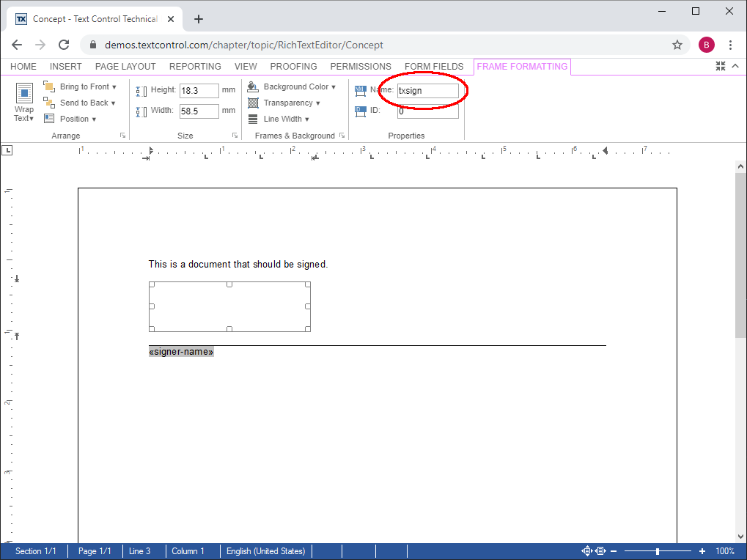Select the FRAME FORMATTING tab
Image resolution: width=747 pixels, height=560 pixels.
coord(522,66)
